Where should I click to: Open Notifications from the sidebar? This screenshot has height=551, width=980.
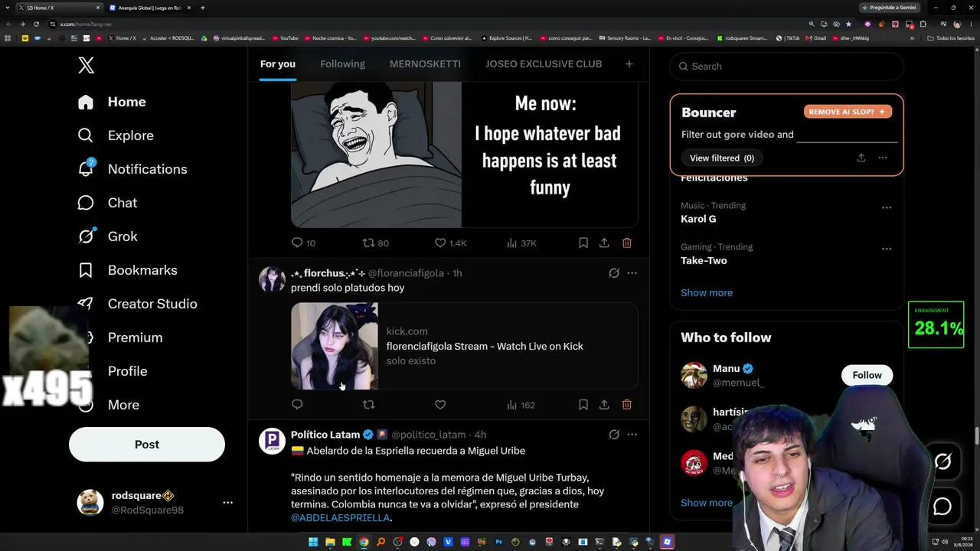132,169
